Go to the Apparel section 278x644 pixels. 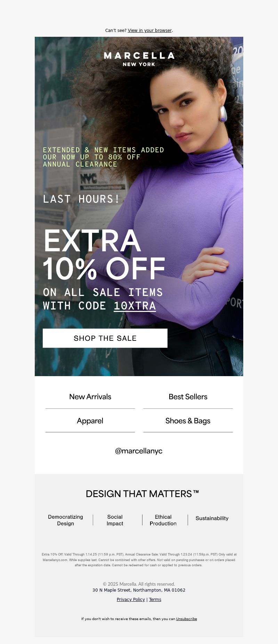(90, 421)
